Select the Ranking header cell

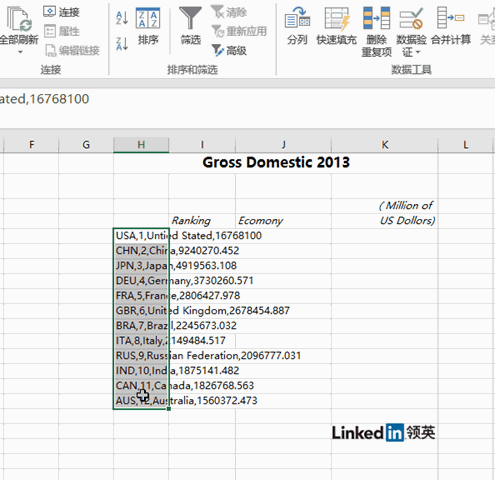[x=202, y=220]
